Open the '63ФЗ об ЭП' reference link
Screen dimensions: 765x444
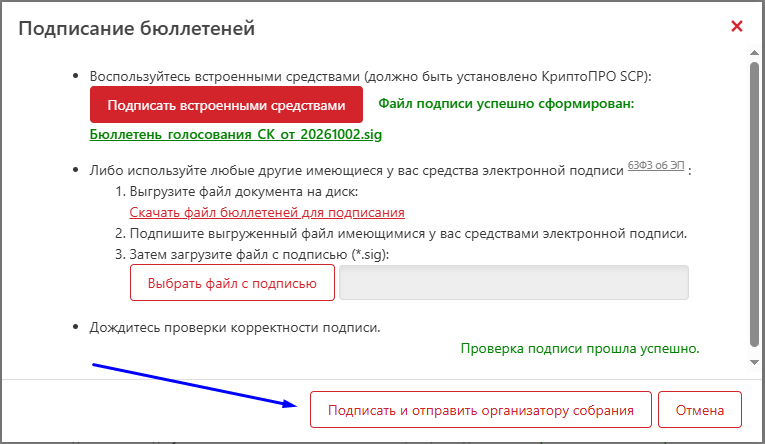tap(656, 165)
